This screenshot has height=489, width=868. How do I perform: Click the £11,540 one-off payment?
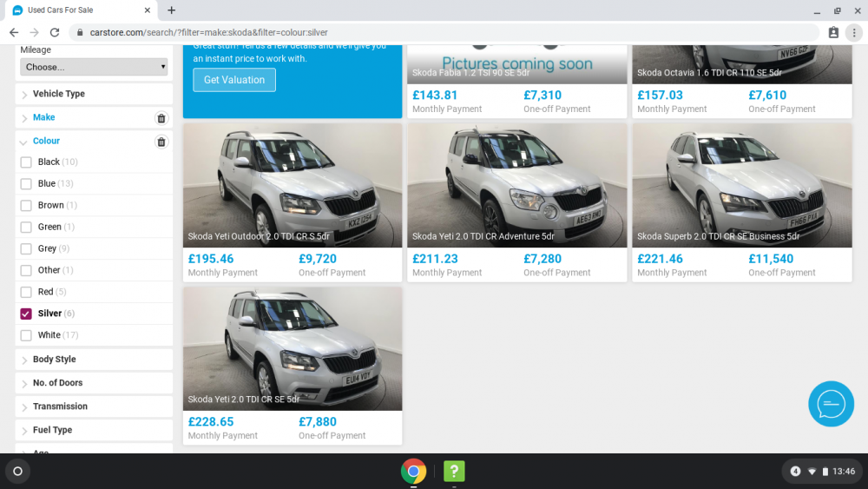771,259
